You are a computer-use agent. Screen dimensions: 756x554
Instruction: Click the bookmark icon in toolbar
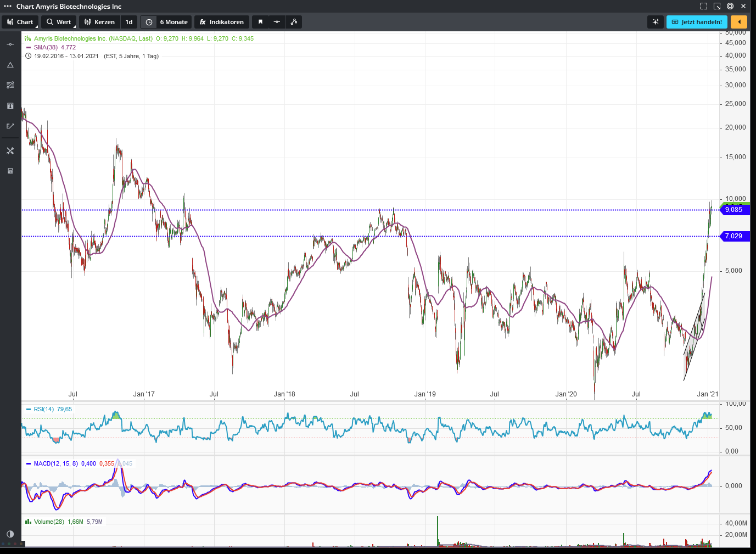pyautogui.click(x=260, y=22)
